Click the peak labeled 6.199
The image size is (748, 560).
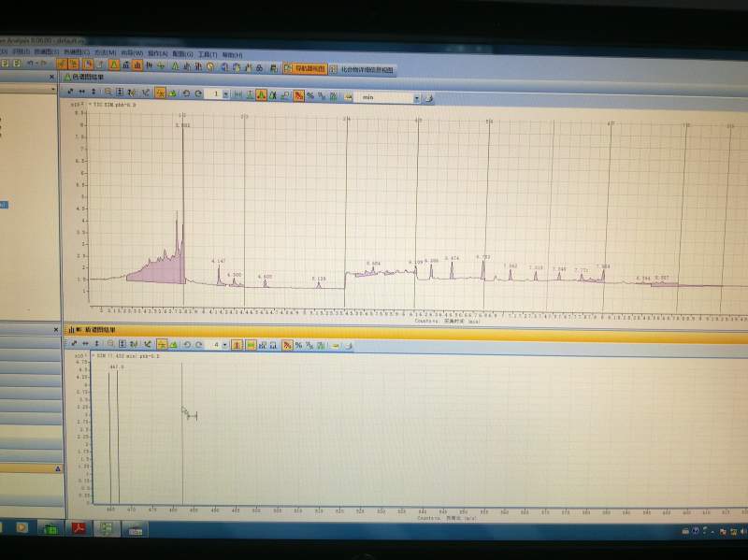coord(416,270)
